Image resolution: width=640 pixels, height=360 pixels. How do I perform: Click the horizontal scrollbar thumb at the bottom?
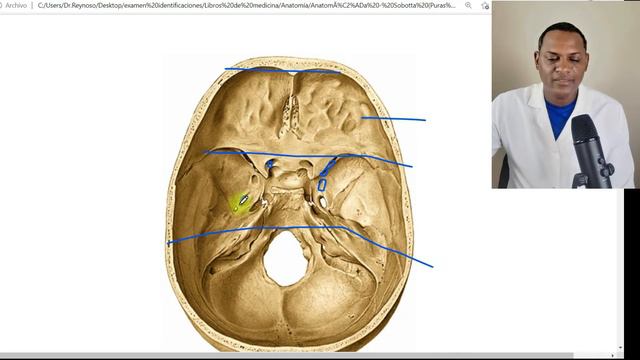287,356
